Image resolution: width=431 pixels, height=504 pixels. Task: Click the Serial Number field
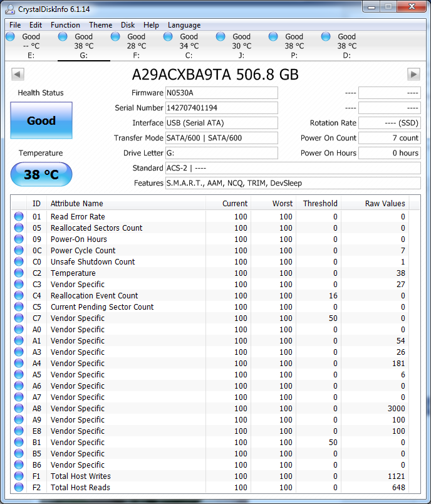(x=221, y=108)
